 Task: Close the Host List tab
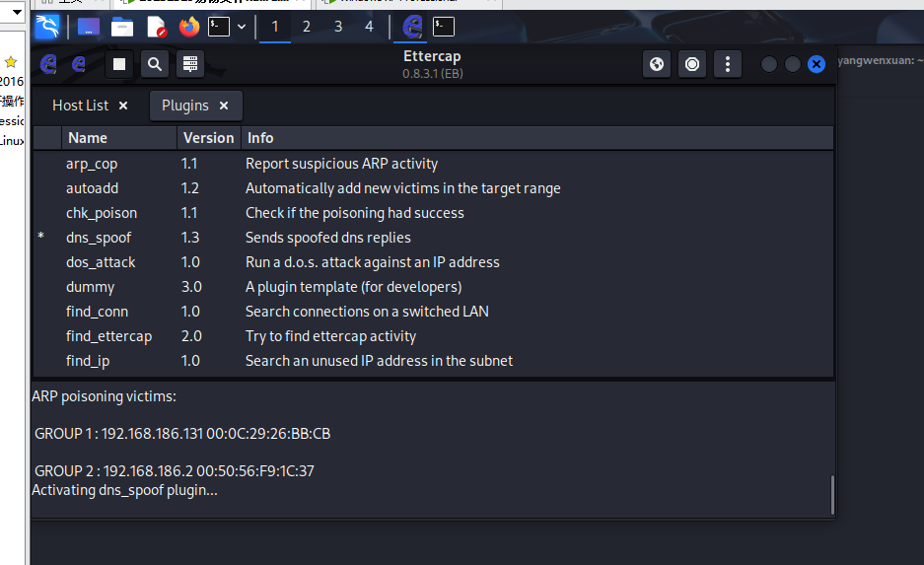click(x=123, y=106)
